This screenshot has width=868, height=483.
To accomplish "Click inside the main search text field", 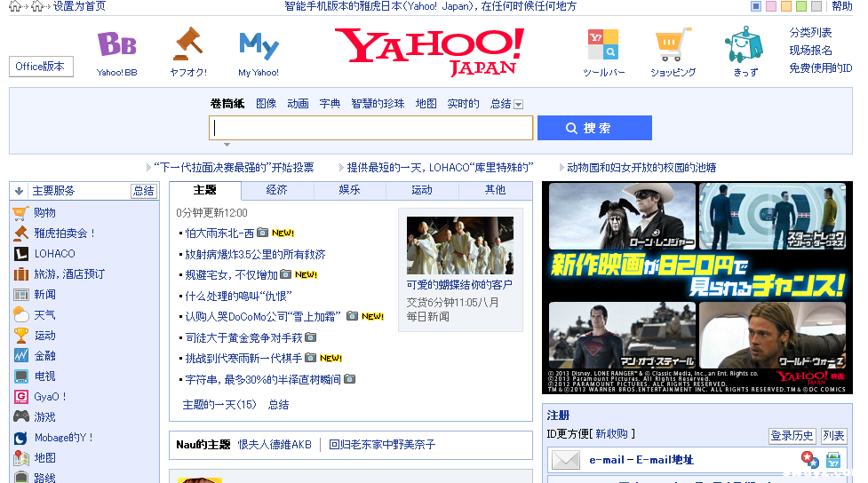I will (371, 128).
